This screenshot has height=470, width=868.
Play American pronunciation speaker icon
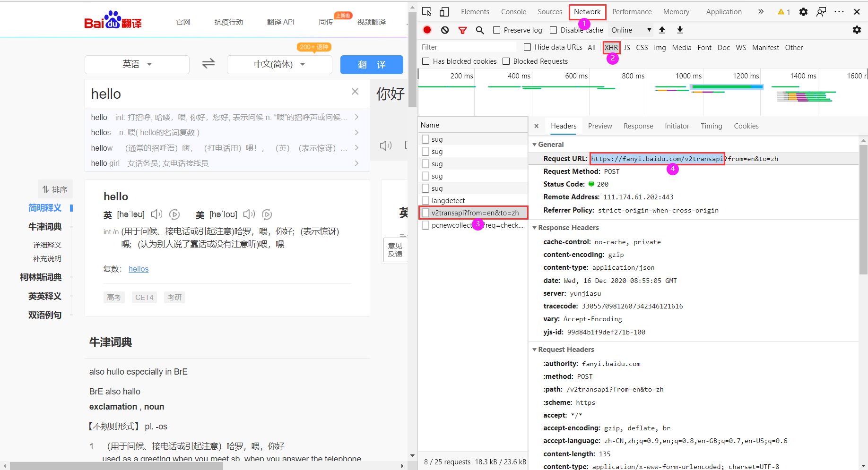[249, 214]
